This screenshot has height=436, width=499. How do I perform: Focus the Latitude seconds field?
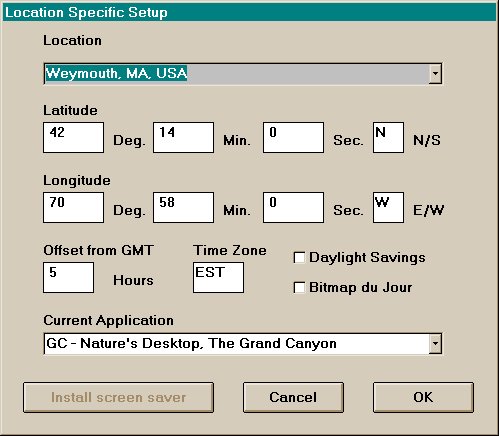coord(293,137)
